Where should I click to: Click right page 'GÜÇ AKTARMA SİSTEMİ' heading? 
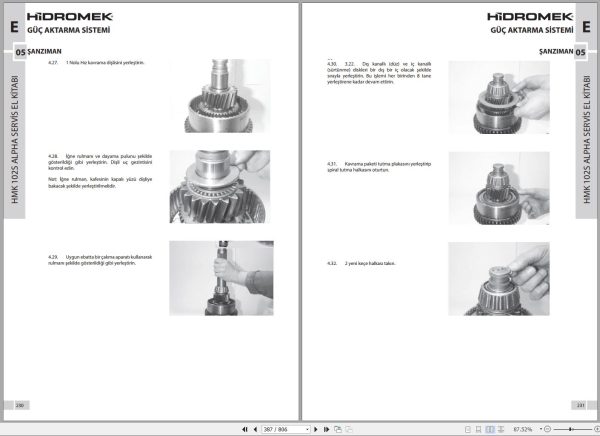point(532,30)
